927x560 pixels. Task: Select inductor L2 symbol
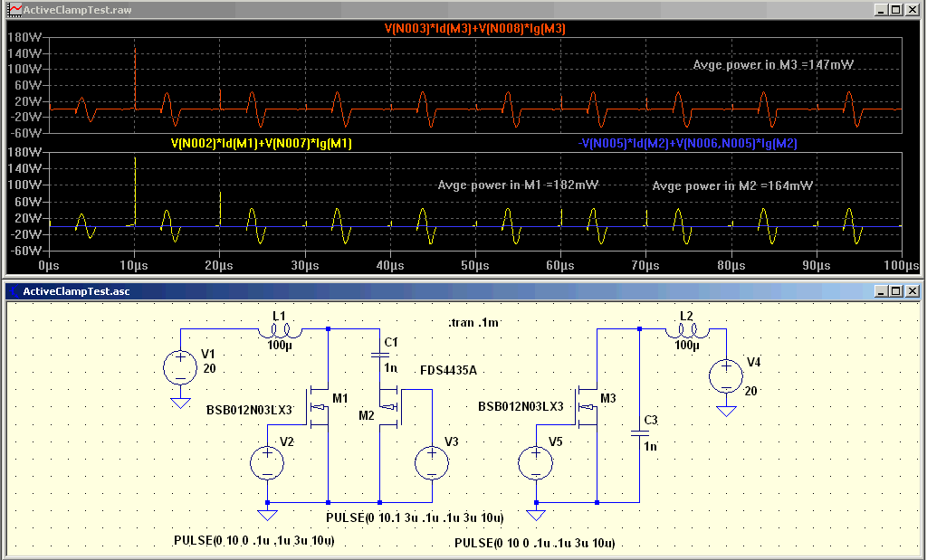click(688, 330)
